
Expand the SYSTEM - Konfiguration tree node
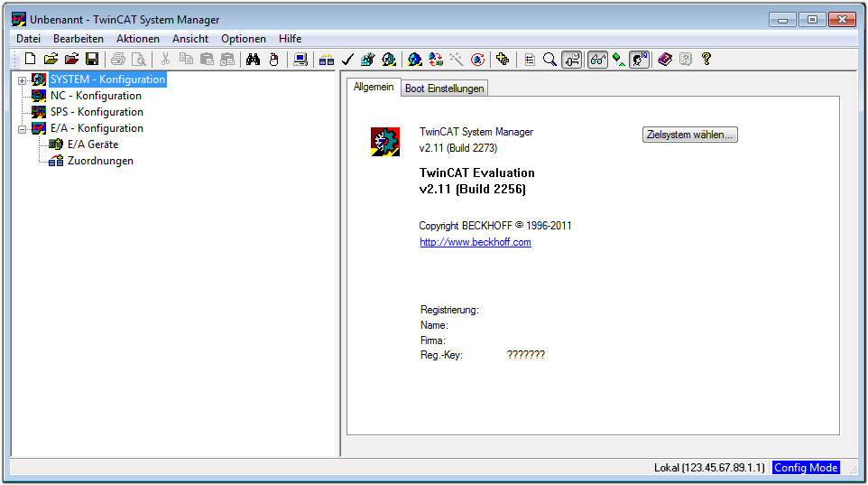click(x=23, y=79)
